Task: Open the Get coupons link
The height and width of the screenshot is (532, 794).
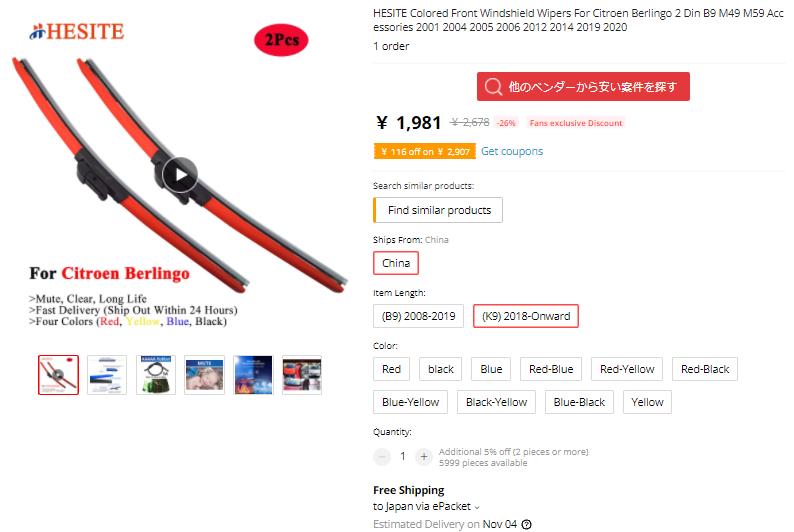Action: tap(512, 151)
